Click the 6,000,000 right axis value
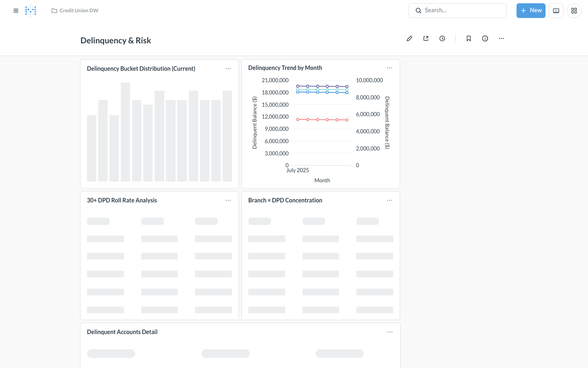This screenshot has width=588, height=368. 368,114
